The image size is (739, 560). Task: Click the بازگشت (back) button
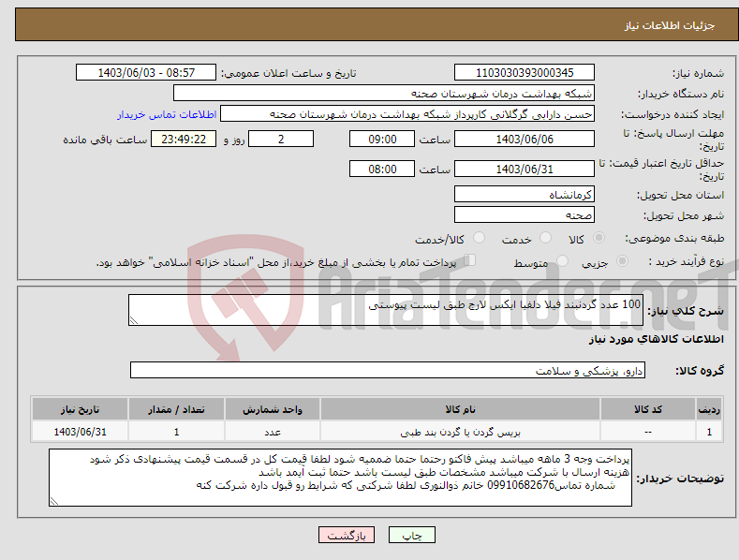347,535
